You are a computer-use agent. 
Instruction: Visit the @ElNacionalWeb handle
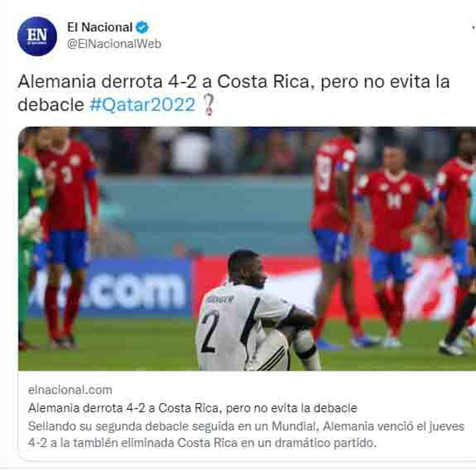click(x=114, y=44)
